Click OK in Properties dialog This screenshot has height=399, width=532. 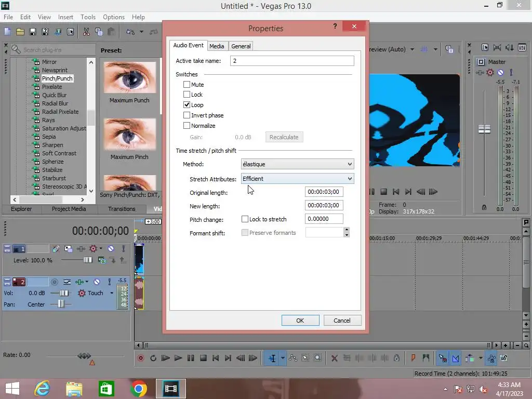300,320
